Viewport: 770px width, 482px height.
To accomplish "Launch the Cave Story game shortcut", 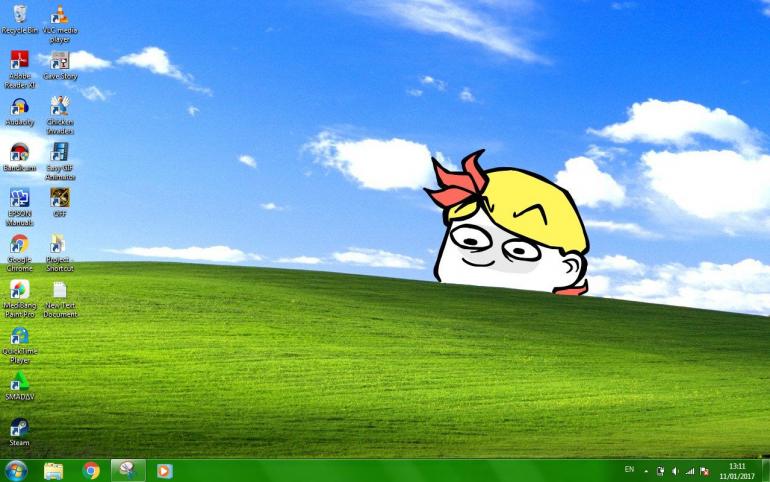I will [x=60, y=65].
